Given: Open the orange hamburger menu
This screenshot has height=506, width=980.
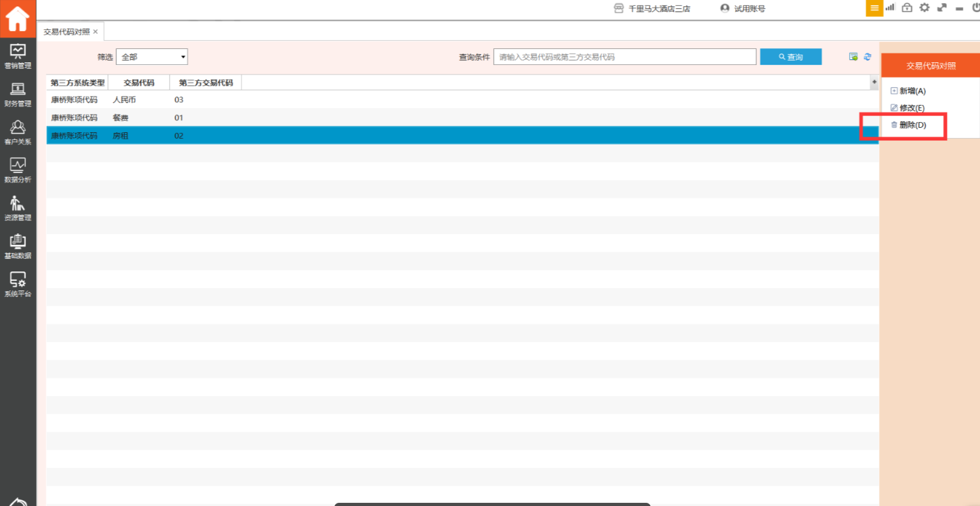Looking at the screenshot, I should (x=875, y=8).
